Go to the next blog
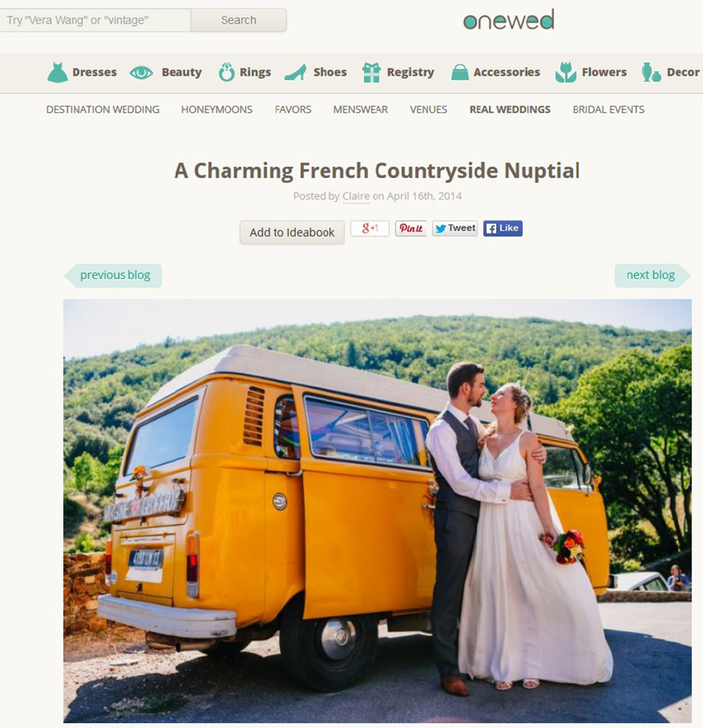 click(x=652, y=275)
